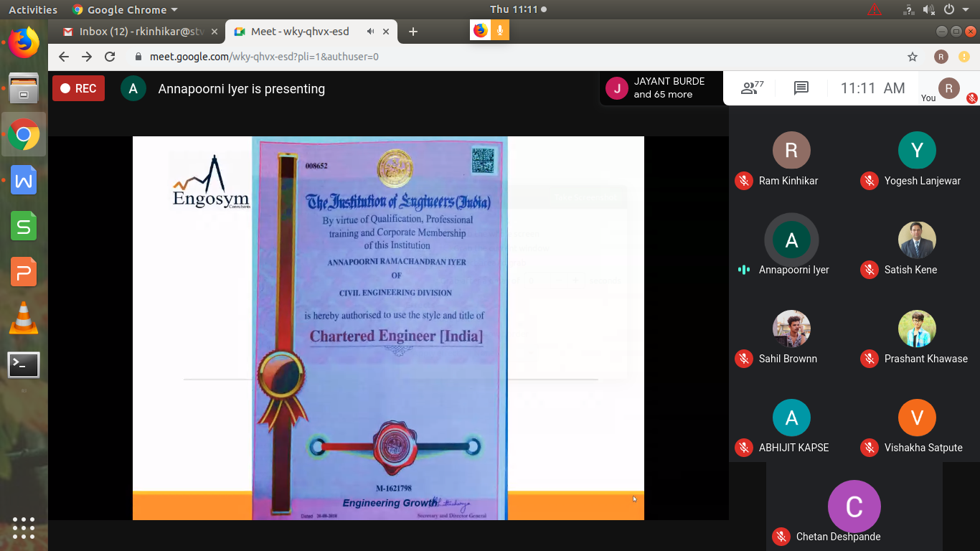The height and width of the screenshot is (551, 980).
Task: Click the 11:11 AM time in Meet
Action: point(872,88)
